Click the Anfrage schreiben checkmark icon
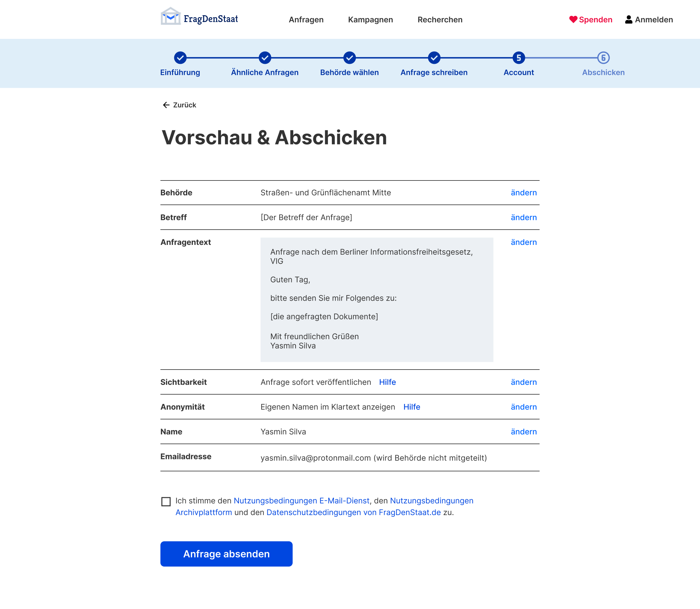Image resolution: width=700 pixels, height=609 pixels. (x=434, y=57)
